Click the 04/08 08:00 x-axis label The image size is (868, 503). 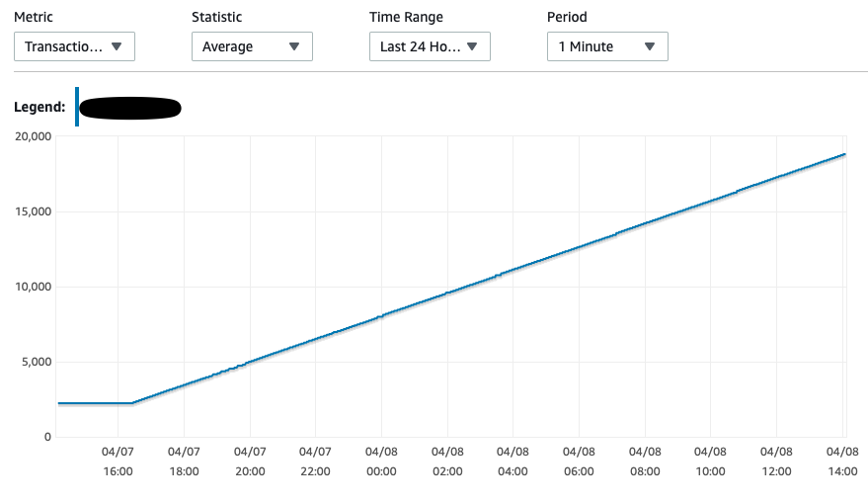coord(645,462)
